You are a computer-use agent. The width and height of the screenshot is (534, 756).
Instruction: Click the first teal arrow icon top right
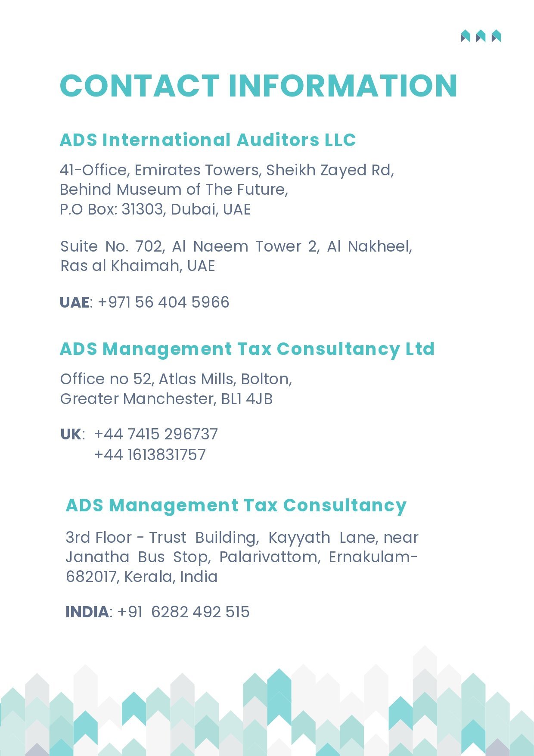465,36
